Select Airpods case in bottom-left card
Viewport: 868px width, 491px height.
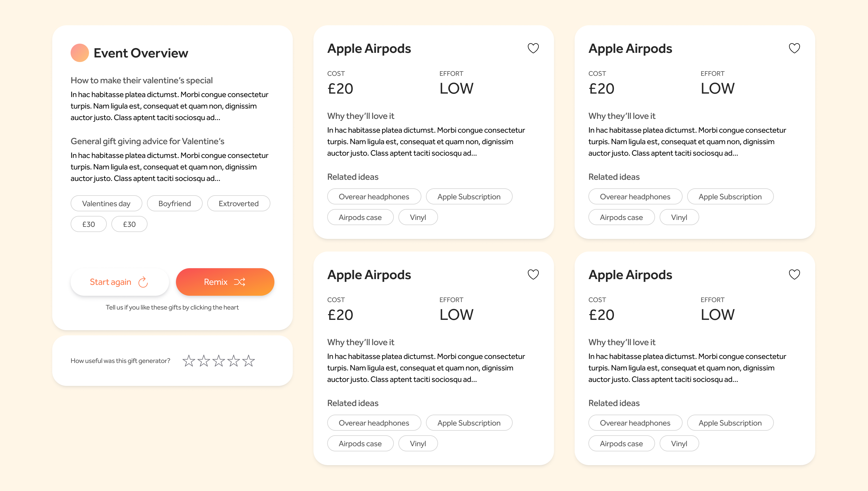pyautogui.click(x=360, y=444)
